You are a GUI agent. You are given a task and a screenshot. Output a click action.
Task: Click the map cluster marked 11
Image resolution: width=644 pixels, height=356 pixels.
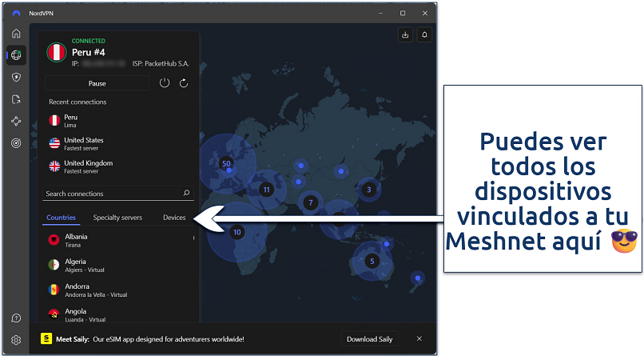click(x=267, y=190)
